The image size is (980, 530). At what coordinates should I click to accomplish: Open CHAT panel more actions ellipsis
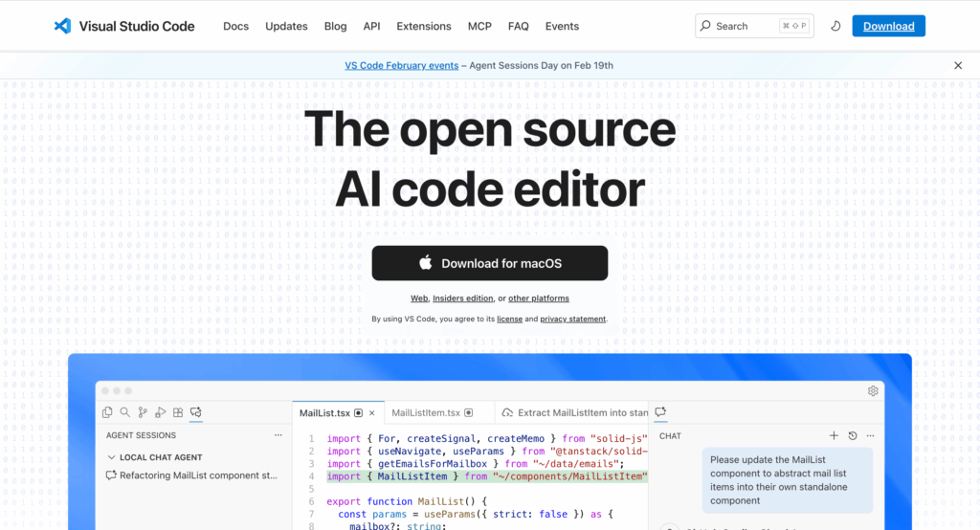[871, 435]
